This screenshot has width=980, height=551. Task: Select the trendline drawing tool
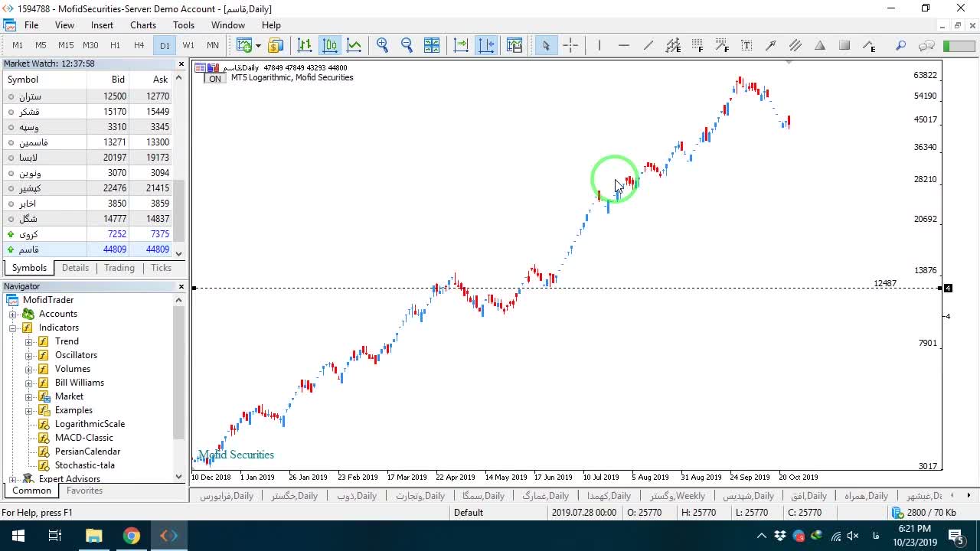[648, 46]
